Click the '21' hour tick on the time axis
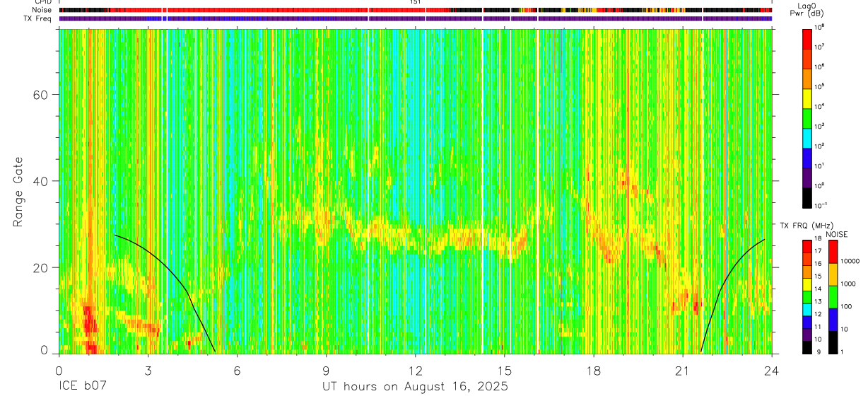868x401 pixels. 683,371
